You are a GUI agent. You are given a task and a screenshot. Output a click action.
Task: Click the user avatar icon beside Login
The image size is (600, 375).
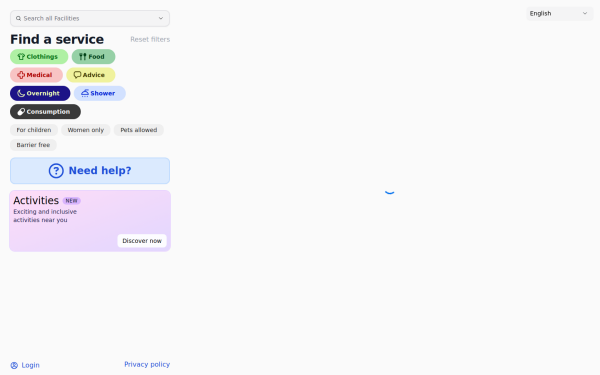point(14,365)
